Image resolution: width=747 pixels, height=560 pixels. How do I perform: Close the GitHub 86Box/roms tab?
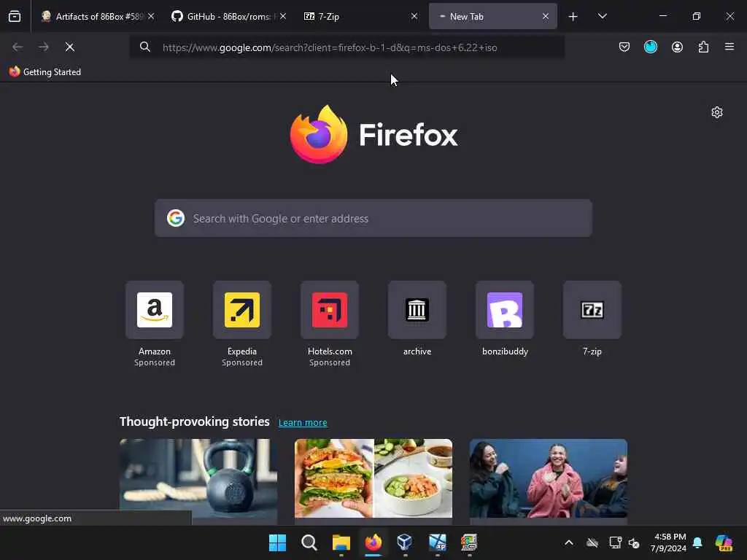click(x=283, y=16)
